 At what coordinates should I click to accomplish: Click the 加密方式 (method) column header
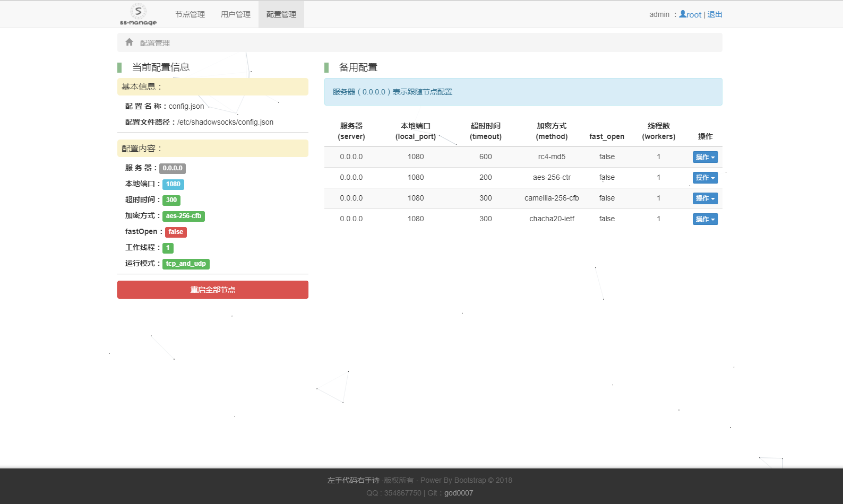coord(552,131)
